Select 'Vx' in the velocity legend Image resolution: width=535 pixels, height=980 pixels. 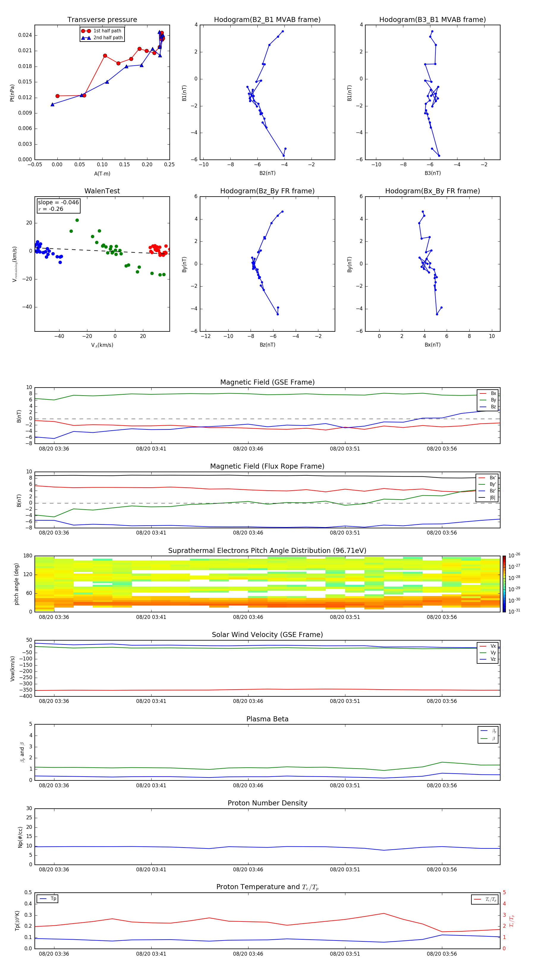[488, 646]
